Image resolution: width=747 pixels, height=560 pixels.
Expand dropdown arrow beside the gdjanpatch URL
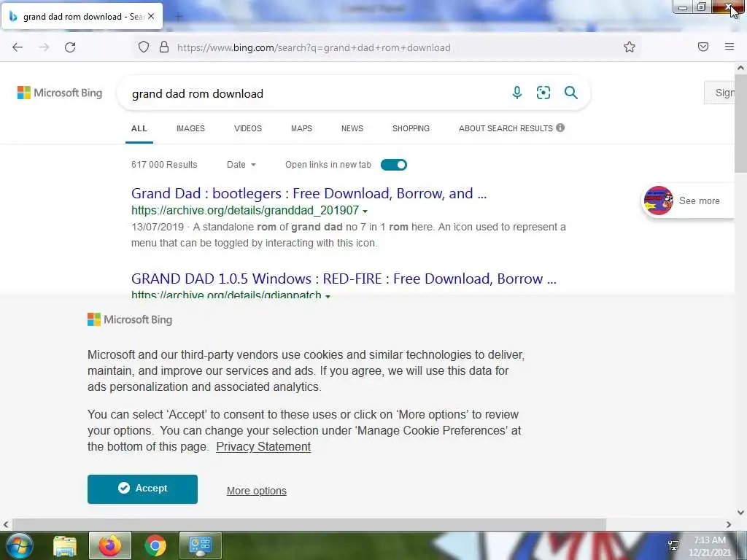point(328,296)
